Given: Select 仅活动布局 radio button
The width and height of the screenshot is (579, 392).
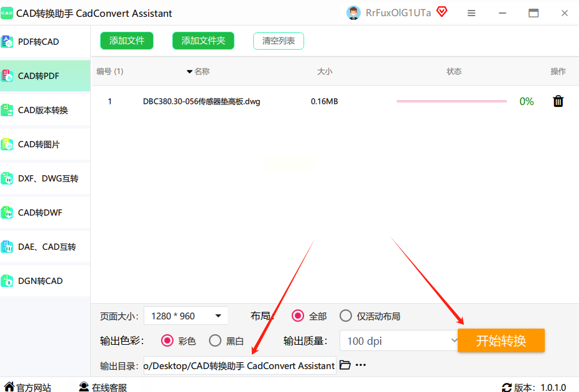Looking at the screenshot, I should click(346, 316).
